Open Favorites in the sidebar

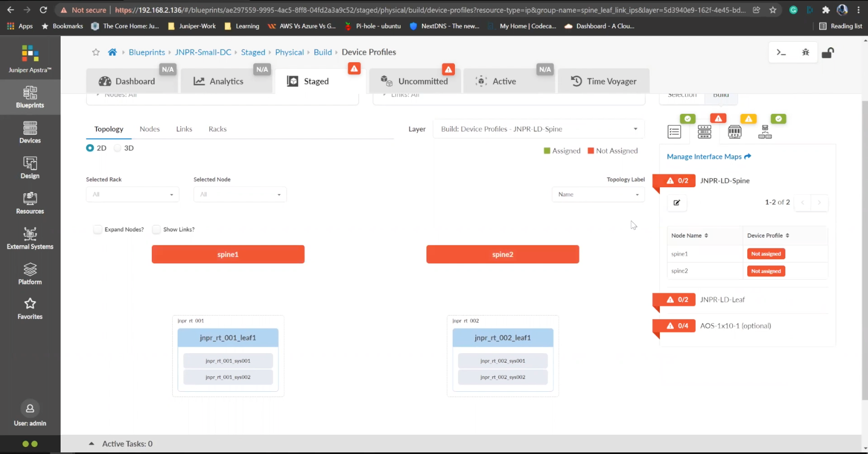point(30,309)
